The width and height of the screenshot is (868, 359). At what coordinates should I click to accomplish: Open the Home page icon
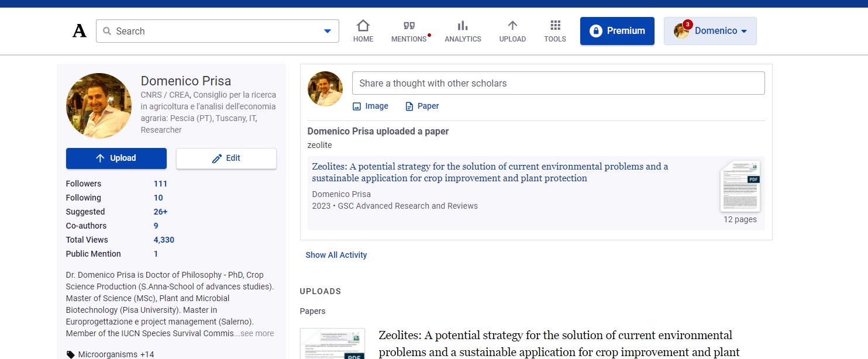click(x=363, y=26)
